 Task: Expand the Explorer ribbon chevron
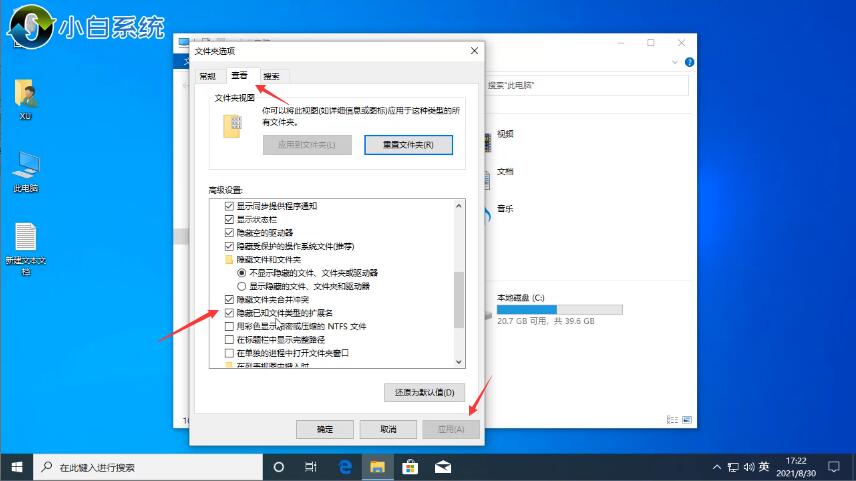click(x=675, y=62)
